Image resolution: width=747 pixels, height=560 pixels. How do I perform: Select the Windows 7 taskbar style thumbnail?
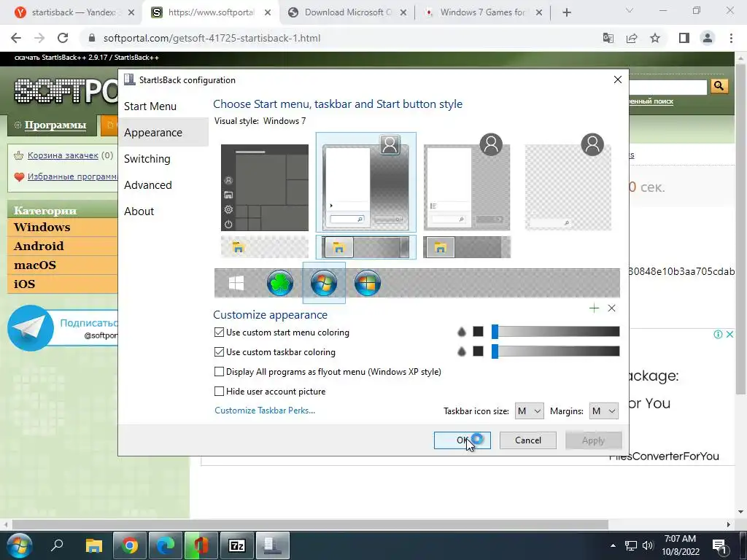[x=366, y=247]
